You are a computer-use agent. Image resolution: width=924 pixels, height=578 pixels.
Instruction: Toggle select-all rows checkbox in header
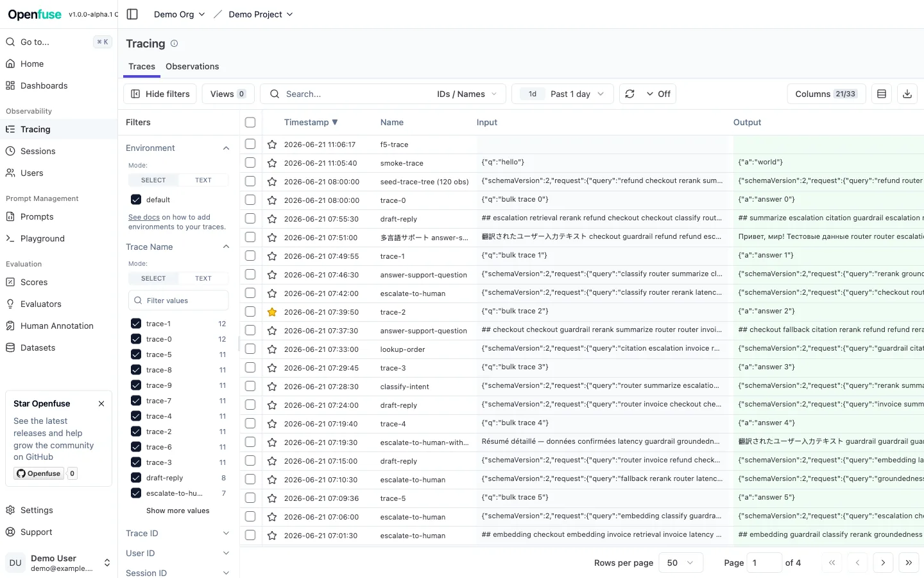click(x=250, y=122)
